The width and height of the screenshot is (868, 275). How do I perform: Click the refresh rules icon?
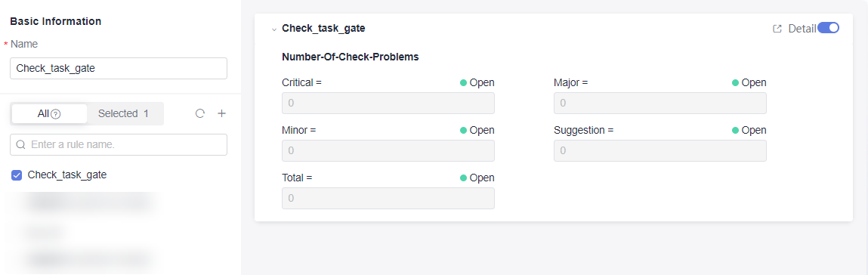point(200,113)
